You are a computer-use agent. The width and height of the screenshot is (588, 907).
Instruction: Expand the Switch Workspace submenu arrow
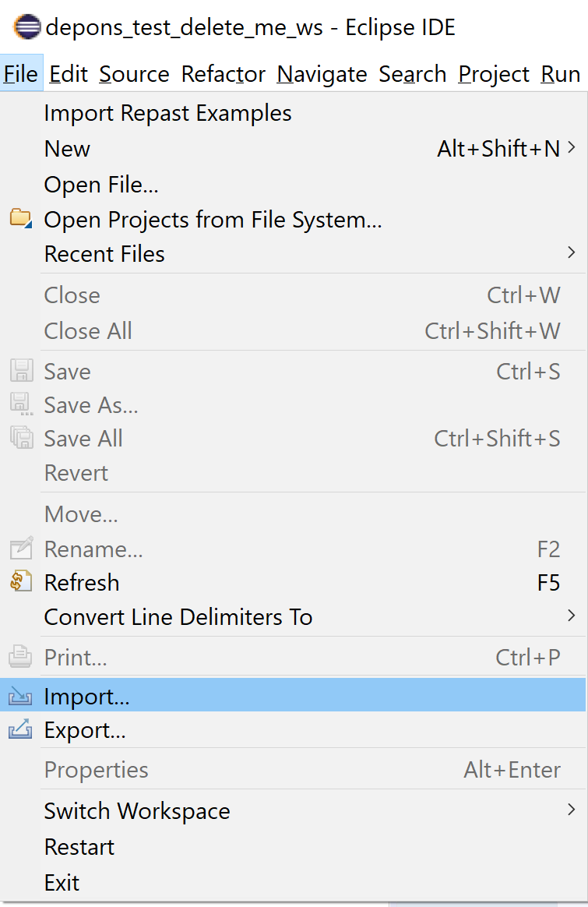571,810
